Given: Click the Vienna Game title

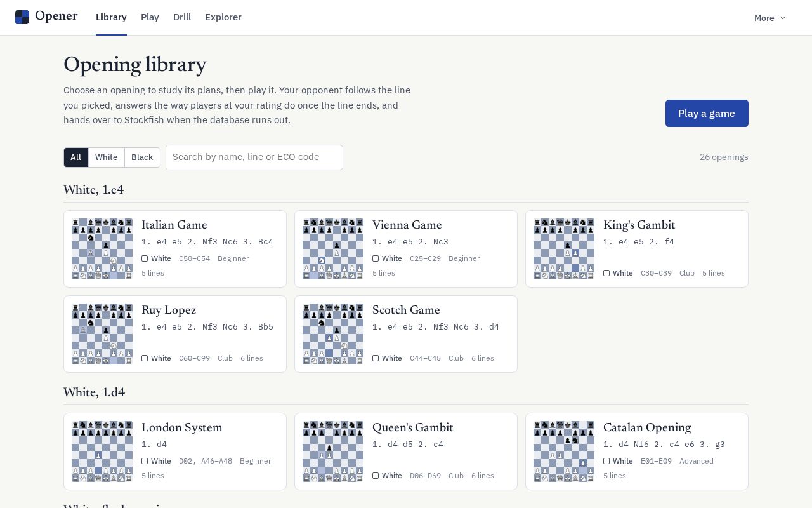Looking at the screenshot, I should coord(407,225).
